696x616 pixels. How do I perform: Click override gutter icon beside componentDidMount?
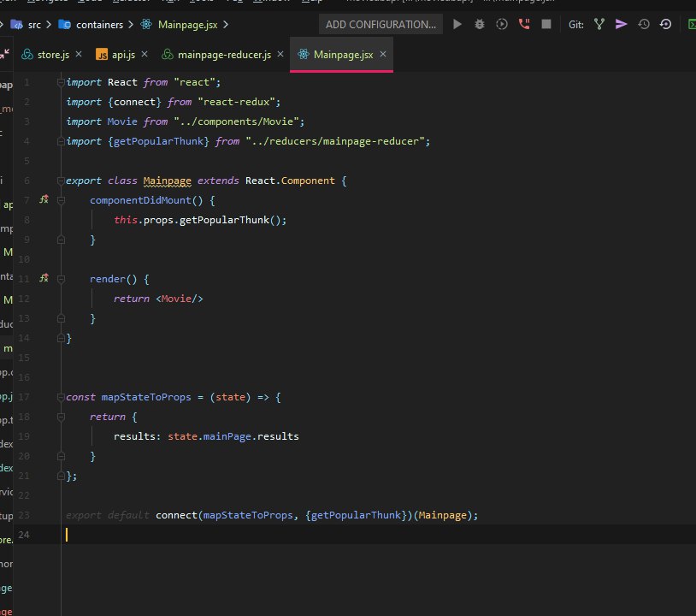44,200
